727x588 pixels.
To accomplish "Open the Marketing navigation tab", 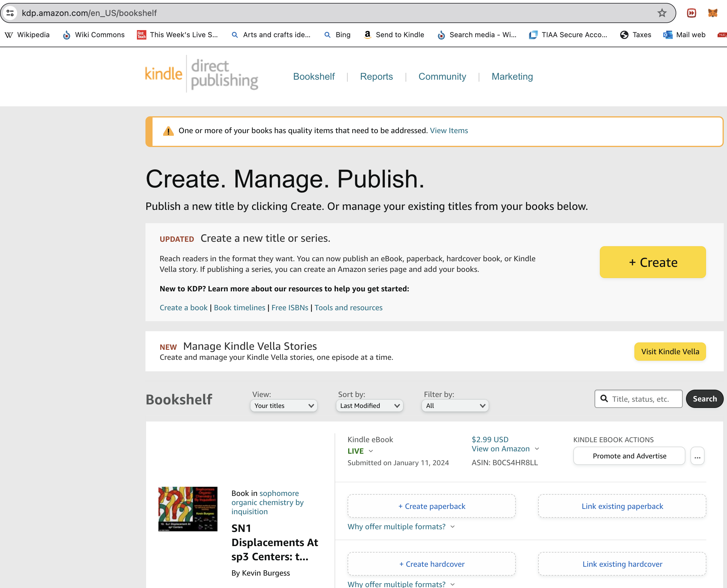I will point(512,76).
